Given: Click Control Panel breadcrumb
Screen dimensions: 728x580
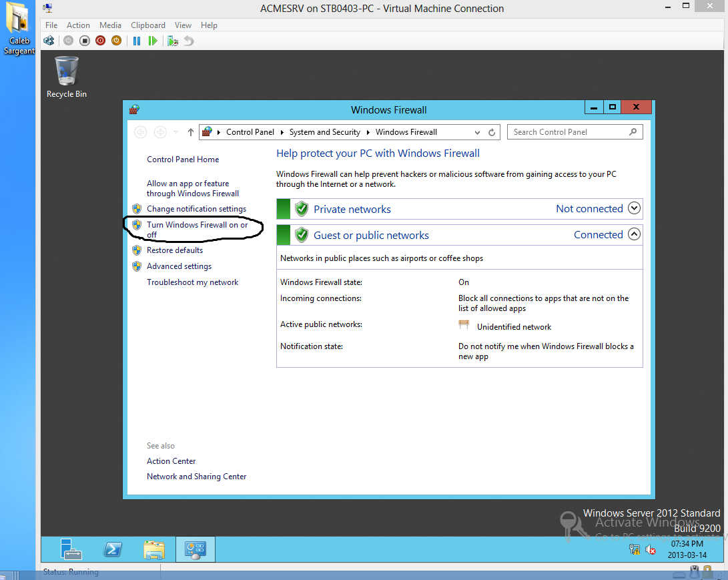Looking at the screenshot, I should coord(250,132).
